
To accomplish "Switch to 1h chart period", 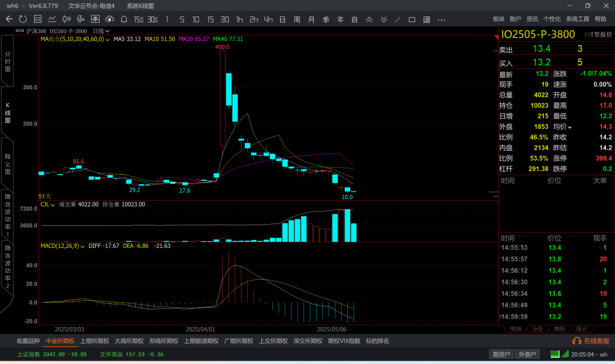I will point(239,19).
